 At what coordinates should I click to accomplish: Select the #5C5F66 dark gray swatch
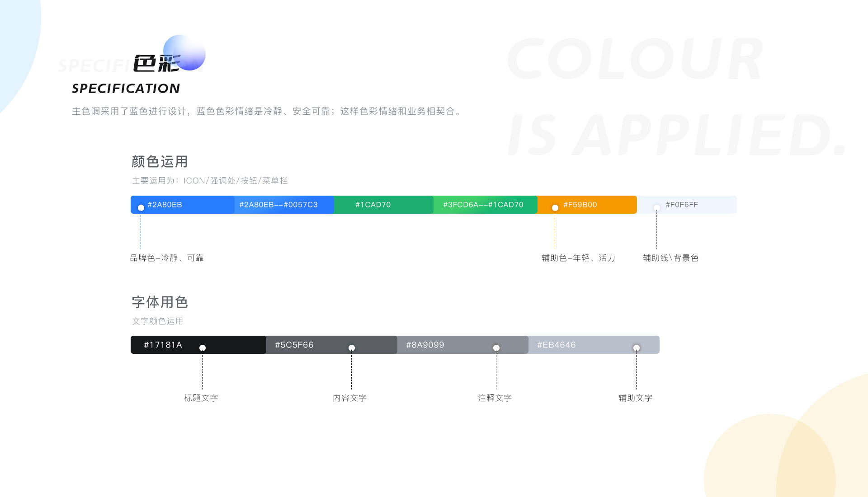click(x=332, y=345)
